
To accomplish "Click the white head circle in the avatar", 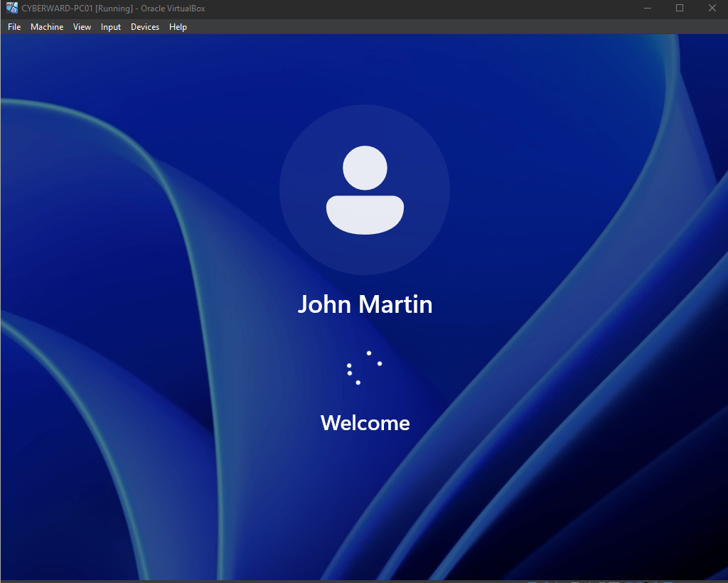I will click(x=365, y=168).
